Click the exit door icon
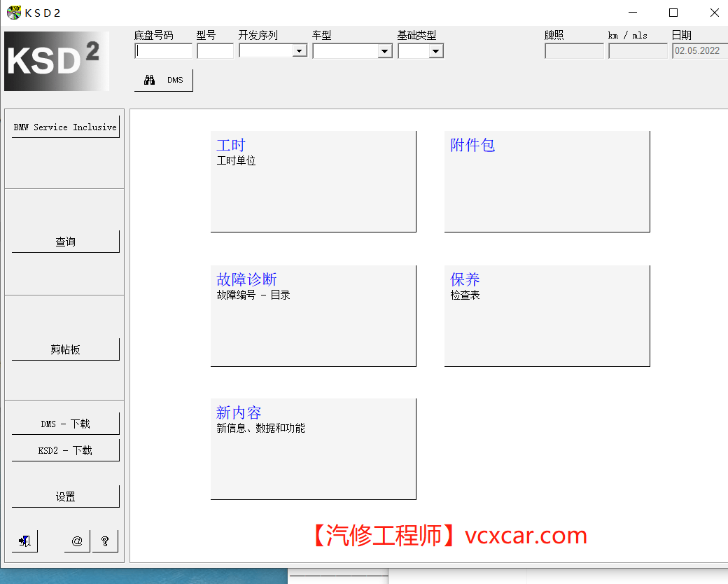The height and width of the screenshot is (584, 728). tap(24, 541)
